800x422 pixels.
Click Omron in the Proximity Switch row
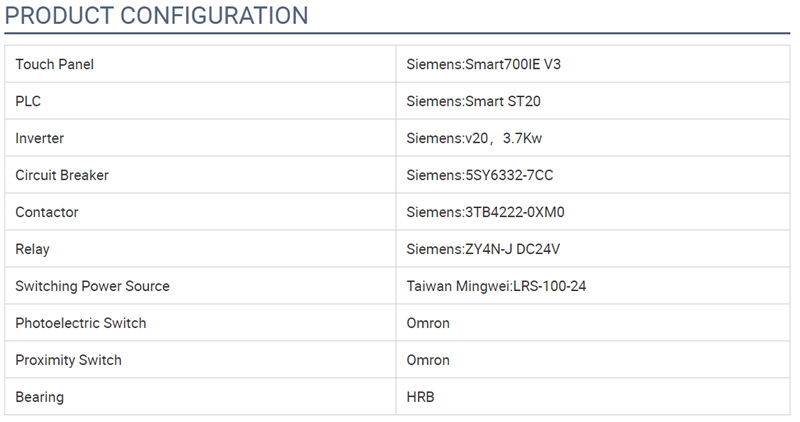point(428,360)
